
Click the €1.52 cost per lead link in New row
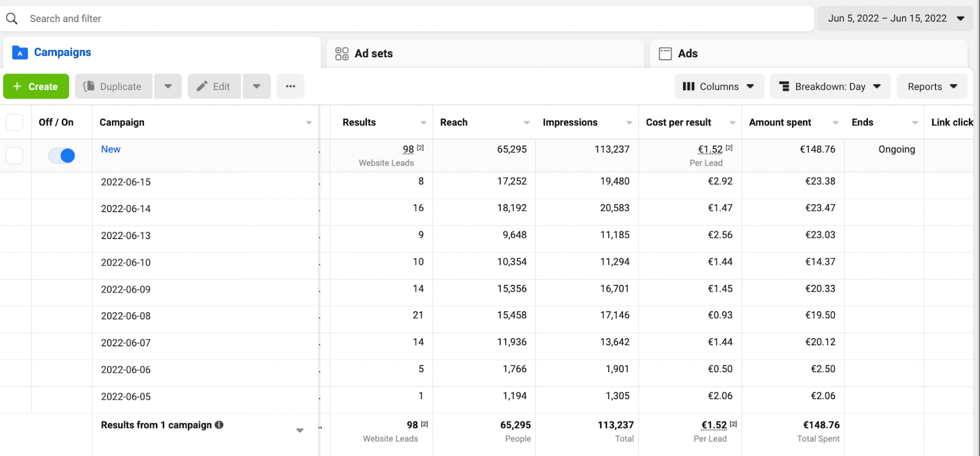pos(710,150)
